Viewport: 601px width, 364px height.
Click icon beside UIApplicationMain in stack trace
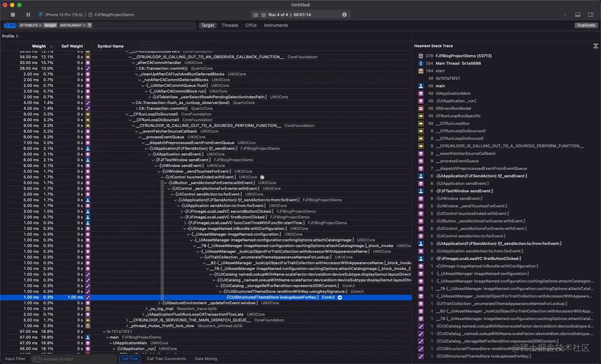tap(421, 93)
